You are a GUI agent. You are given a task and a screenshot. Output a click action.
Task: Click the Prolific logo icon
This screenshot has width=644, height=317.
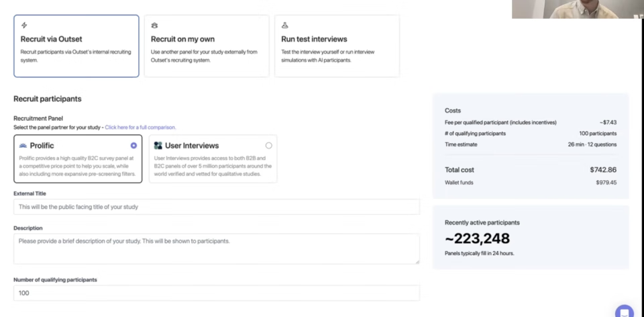pyautogui.click(x=23, y=146)
